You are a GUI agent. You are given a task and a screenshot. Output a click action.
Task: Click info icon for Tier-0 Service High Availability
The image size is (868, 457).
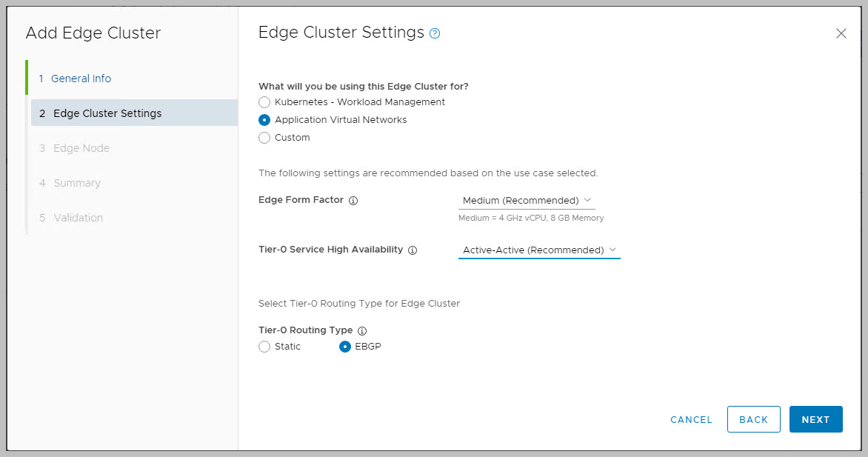[413, 250]
